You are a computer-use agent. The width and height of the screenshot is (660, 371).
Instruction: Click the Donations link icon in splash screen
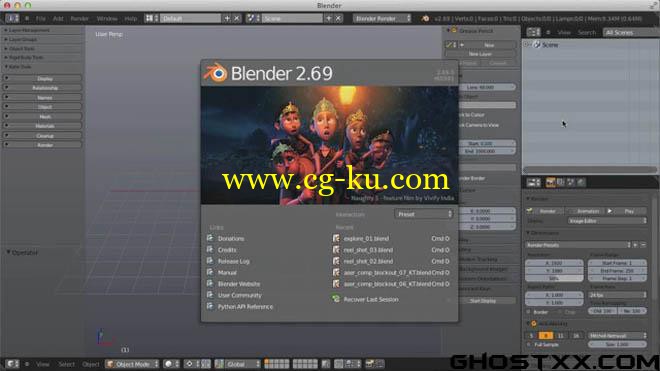pos(210,238)
